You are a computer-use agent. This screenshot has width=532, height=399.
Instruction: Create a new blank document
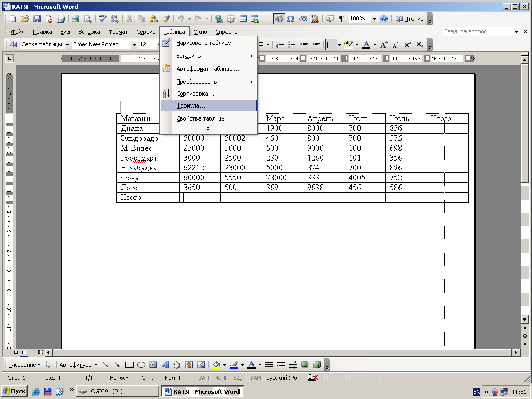[x=13, y=19]
